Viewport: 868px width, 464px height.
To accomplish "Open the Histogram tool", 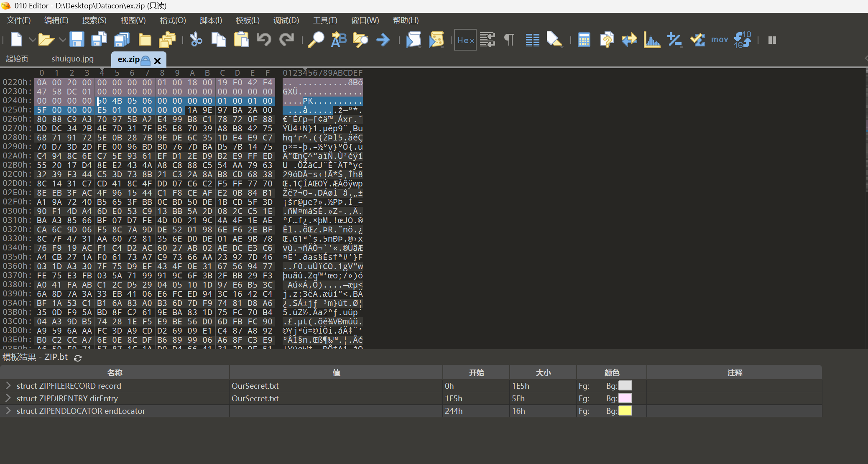I will tap(652, 40).
